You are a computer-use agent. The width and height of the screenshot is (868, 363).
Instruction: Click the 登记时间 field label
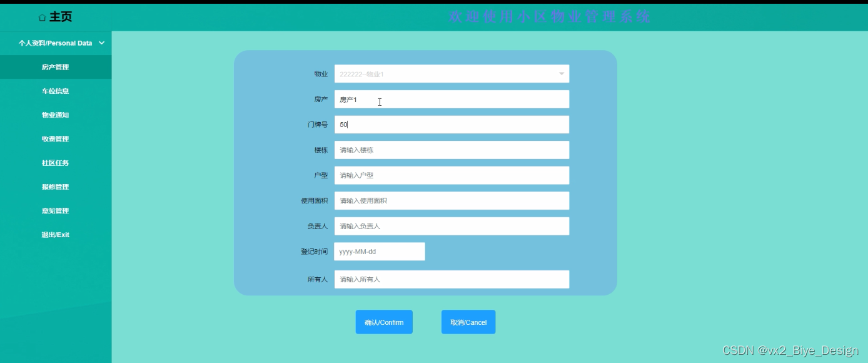pos(314,252)
